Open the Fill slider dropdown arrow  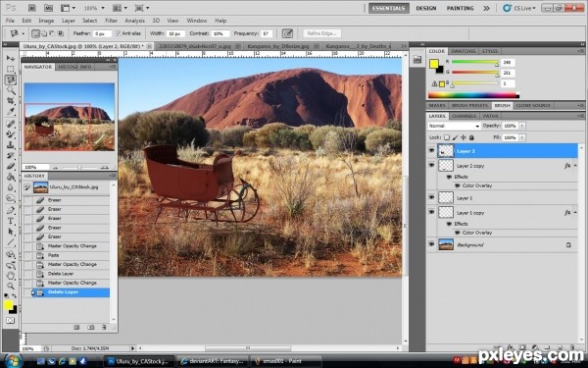click(522, 137)
